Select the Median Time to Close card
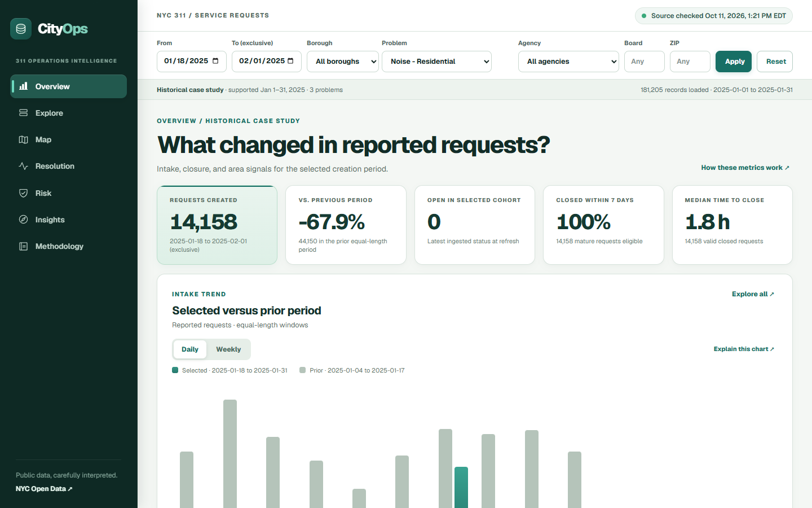Viewport: 812px width, 508px height. coord(732,225)
